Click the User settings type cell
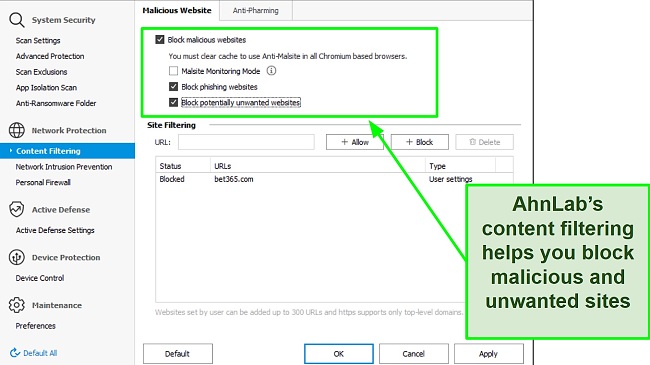 [x=451, y=179]
